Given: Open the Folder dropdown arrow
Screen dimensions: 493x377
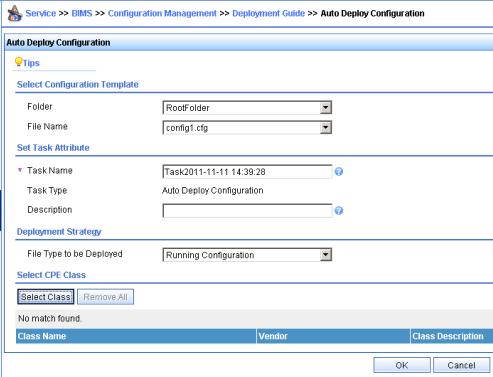Looking at the screenshot, I should (x=325, y=108).
